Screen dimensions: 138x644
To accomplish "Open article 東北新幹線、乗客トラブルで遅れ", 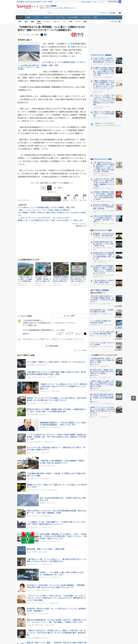I will coord(45,549).
